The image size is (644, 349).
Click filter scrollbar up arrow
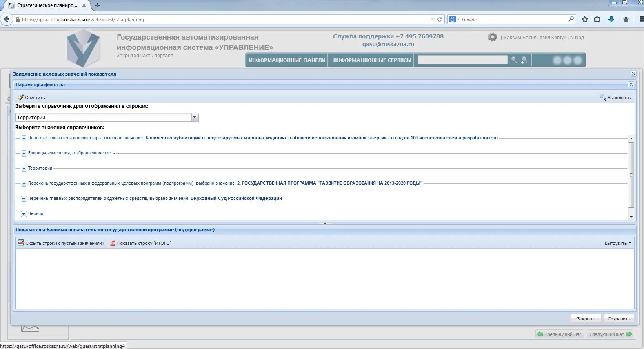(x=631, y=139)
